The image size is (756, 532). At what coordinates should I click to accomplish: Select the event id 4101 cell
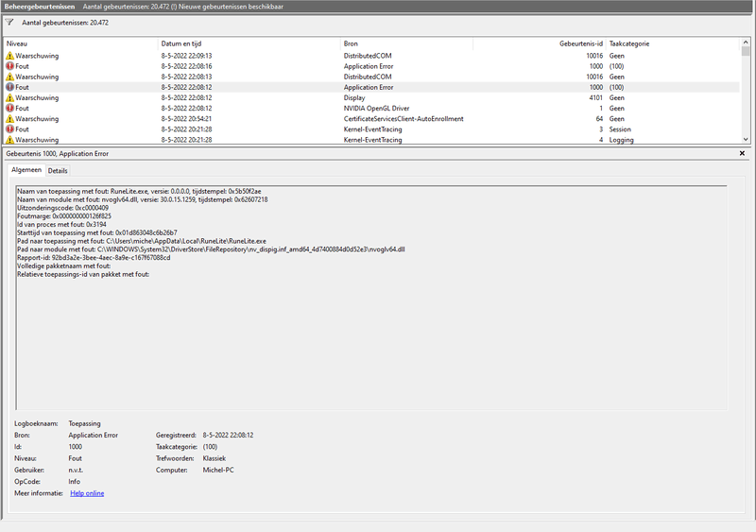(x=596, y=97)
